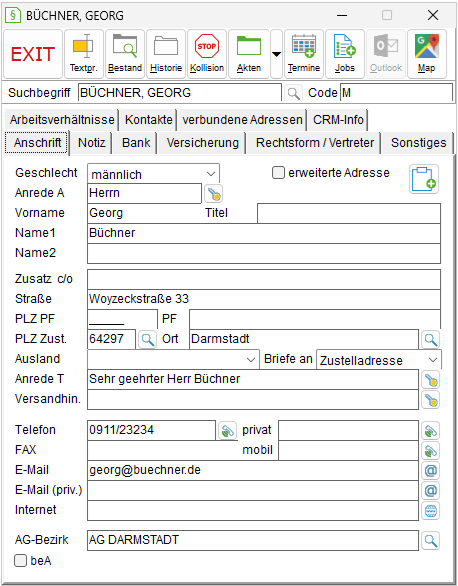Image resolution: width=458 pixels, height=586 pixels.
Task: Click the red EXIT button
Action: coord(33,54)
